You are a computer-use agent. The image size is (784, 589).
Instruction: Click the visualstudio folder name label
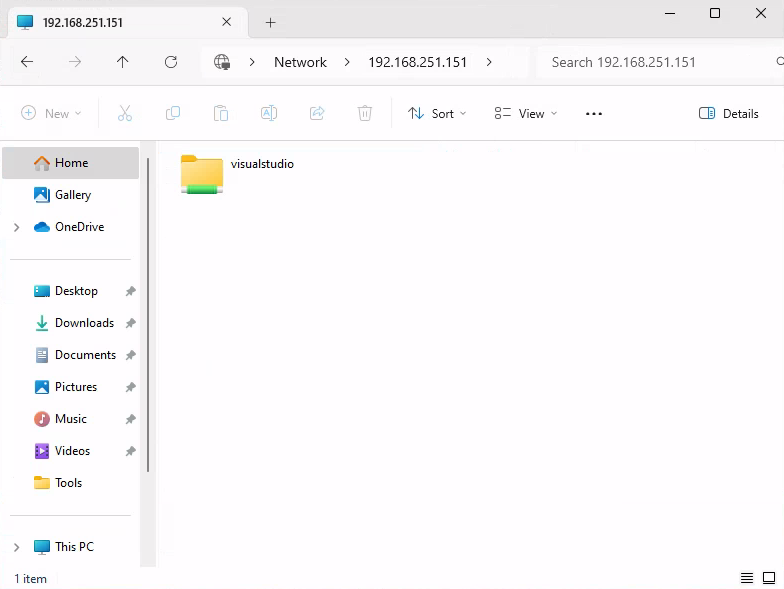coord(262,164)
